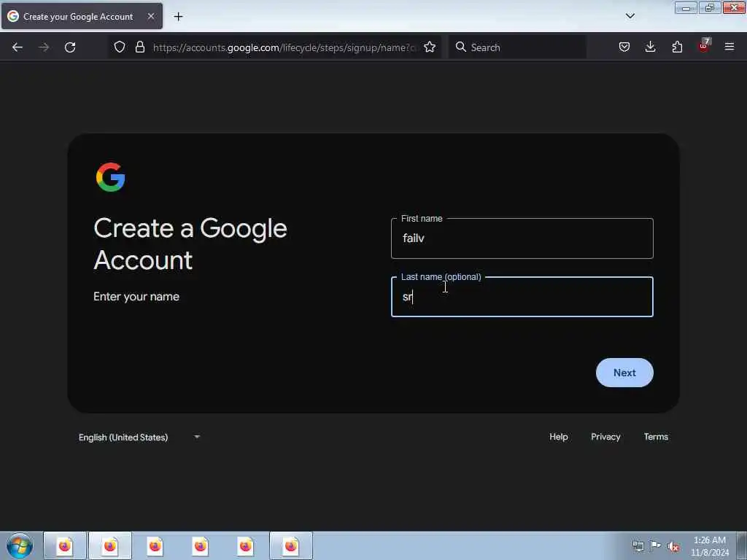View site security via the padlock icon
Screen dimensions: 747x560
point(139,47)
